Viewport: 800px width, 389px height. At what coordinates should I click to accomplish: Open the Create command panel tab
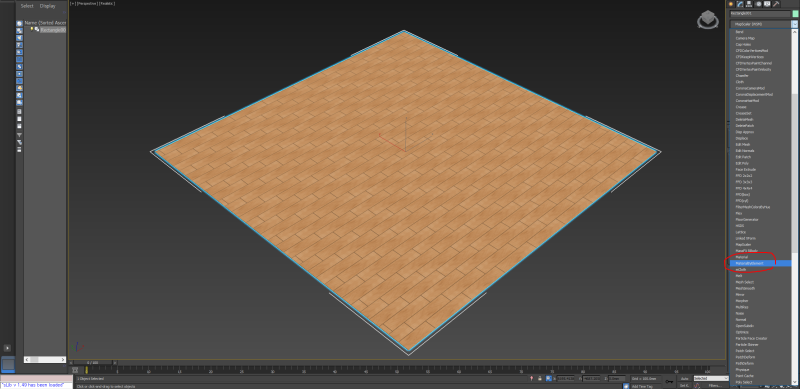[731, 4]
